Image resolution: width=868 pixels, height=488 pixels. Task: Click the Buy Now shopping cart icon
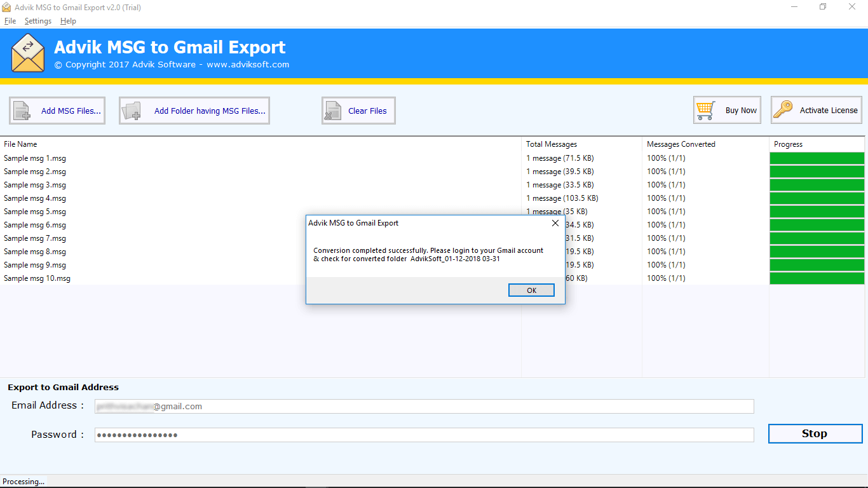point(706,110)
